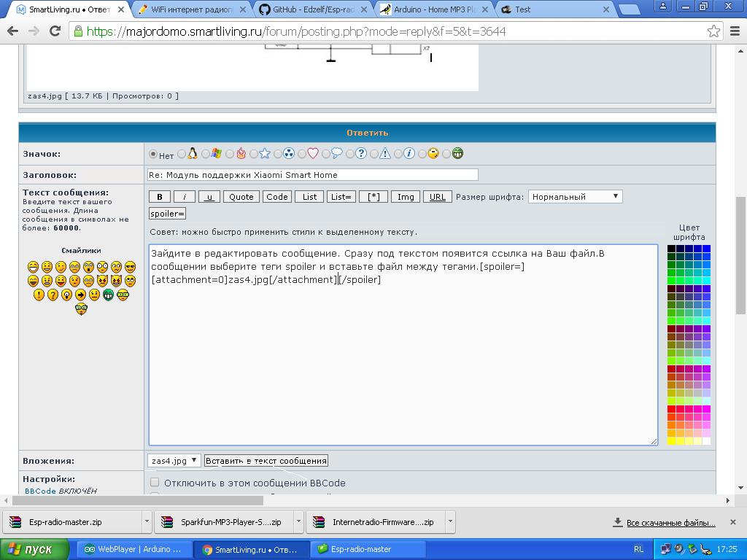Image resolution: width=747 pixels, height=560 pixels.
Task: Switch to GitHub Edzelf/Esp-radio tab
Action: 313,9
